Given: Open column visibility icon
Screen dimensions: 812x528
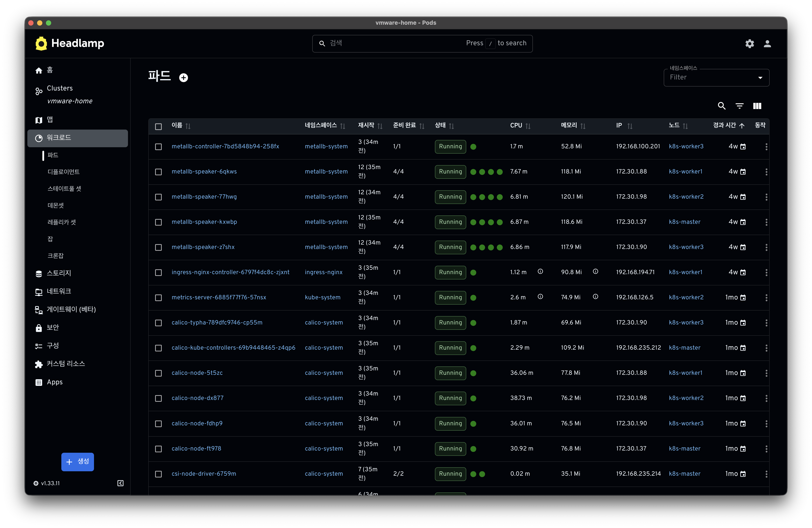Looking at the screenshot, I should pos(757,106).
